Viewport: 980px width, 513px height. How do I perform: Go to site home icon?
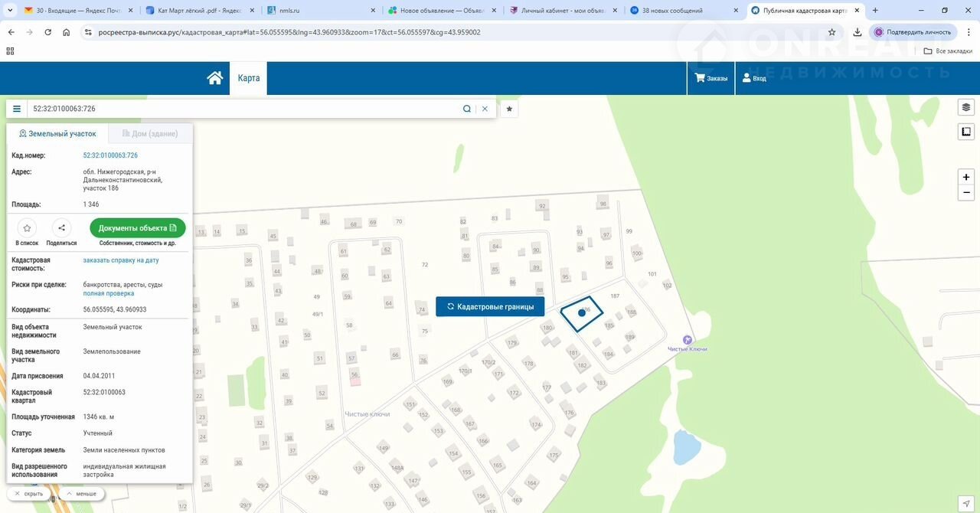point(215,78)
